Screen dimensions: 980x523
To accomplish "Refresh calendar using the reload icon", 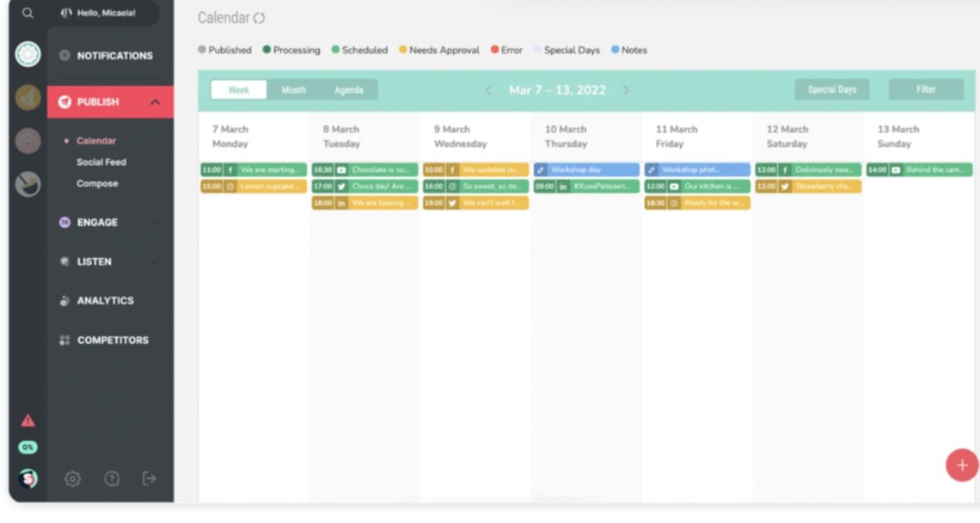I will click(260, 18).
